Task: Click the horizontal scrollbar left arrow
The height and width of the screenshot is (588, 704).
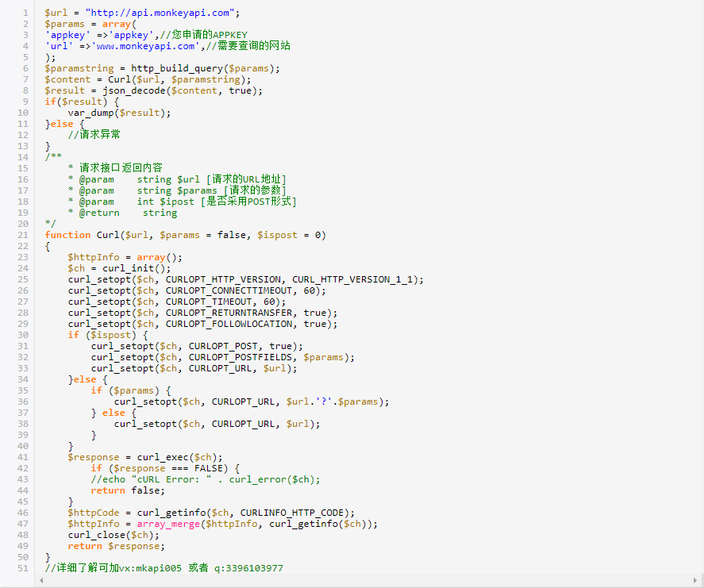Action: (41, 580)
